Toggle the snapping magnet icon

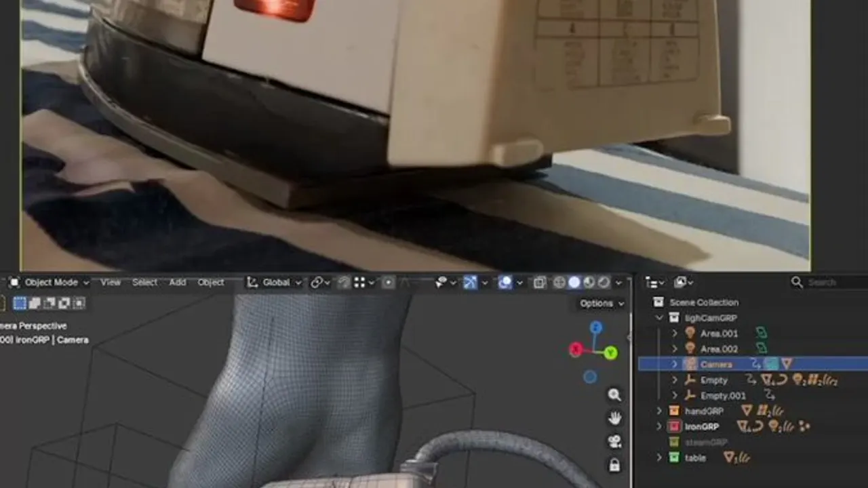pos(344,283)
